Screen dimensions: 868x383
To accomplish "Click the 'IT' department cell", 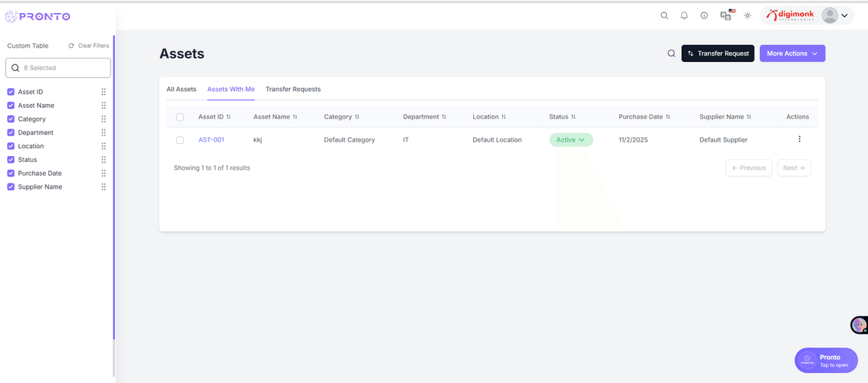I will pos(406,140).
